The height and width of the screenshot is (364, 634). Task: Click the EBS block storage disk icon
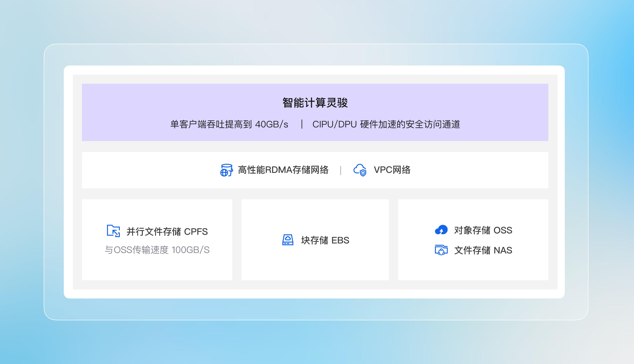pos(288,240)
